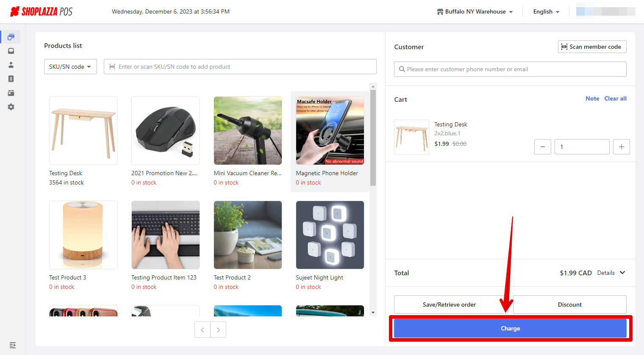Image resolution: width=644 pixels, height=355 pixels.
Task: Click the Discount button
Action: (x=570, y=305)
